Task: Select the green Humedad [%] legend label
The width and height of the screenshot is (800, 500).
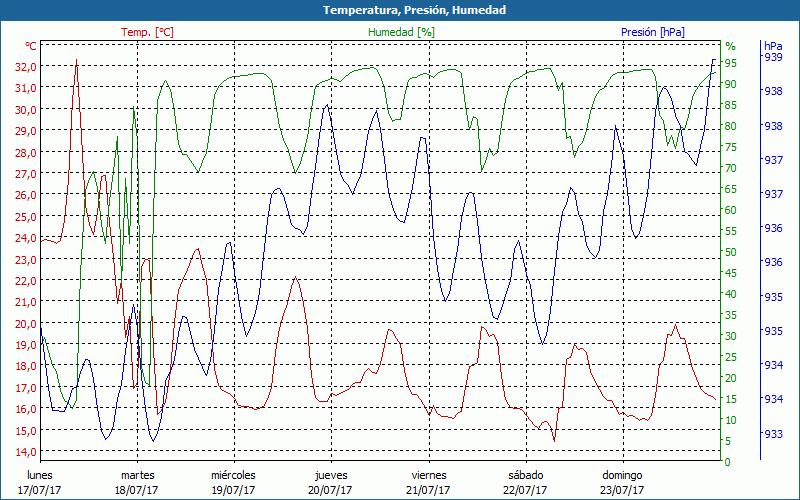Action: [x=402, y=32]
